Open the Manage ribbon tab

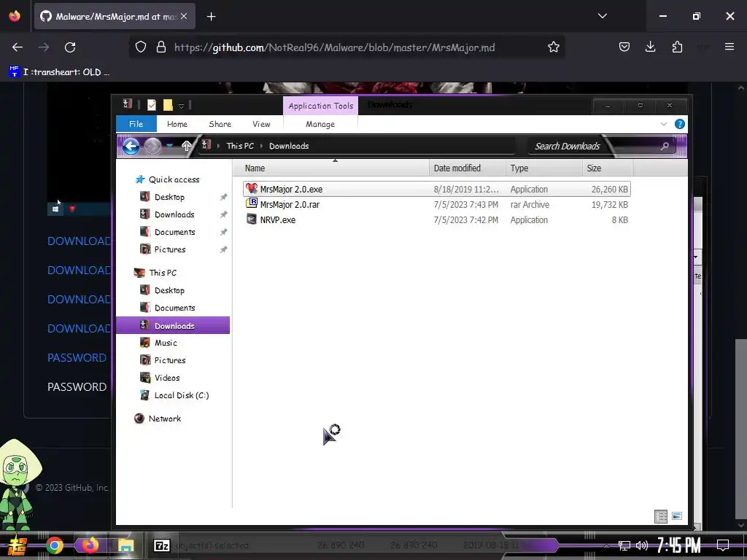pyautogui.click(x=320, y=124)
